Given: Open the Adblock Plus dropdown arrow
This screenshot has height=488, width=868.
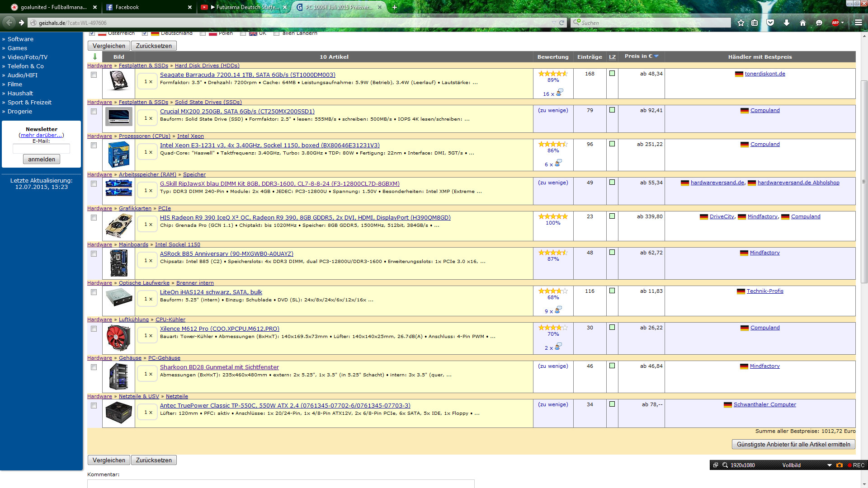Looking at the screenshot, I should click(x=842, y=23).
